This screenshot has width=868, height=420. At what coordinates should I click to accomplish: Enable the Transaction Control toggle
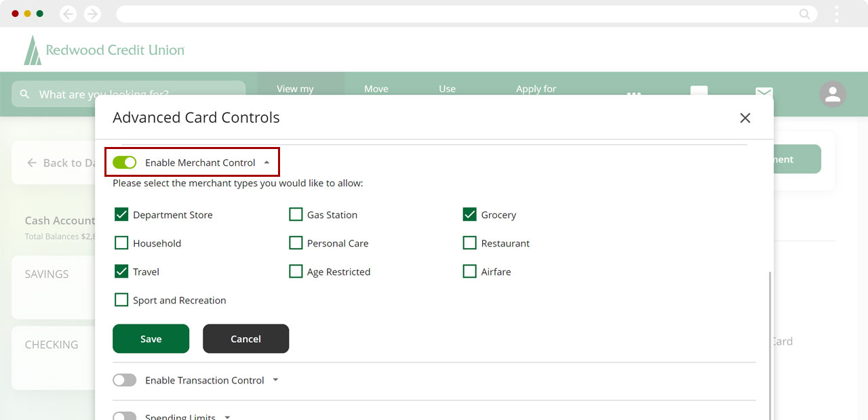point(125,380)
